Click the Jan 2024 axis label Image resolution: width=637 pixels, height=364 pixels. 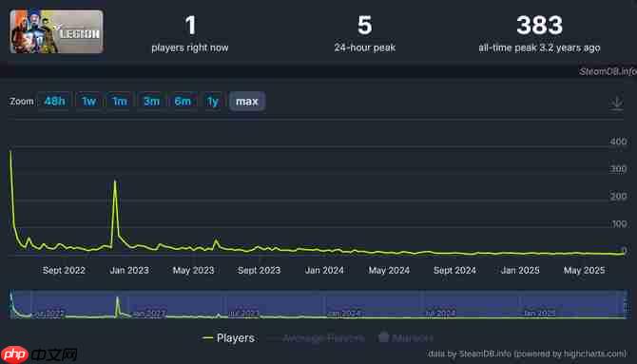click(x=324, y=270)
